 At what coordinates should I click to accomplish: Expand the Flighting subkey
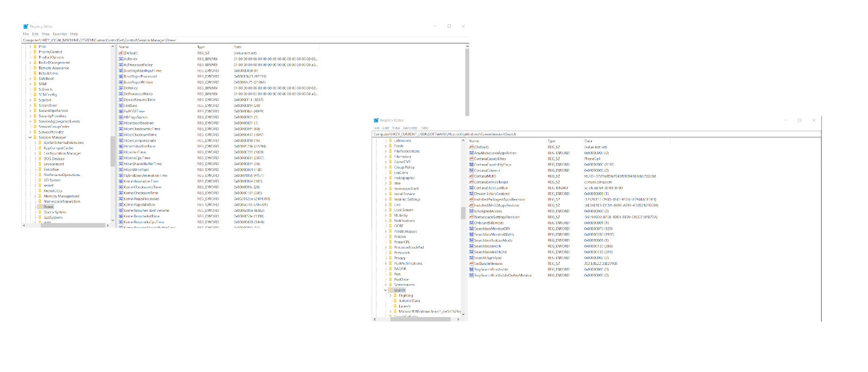(x=391, y=295)
